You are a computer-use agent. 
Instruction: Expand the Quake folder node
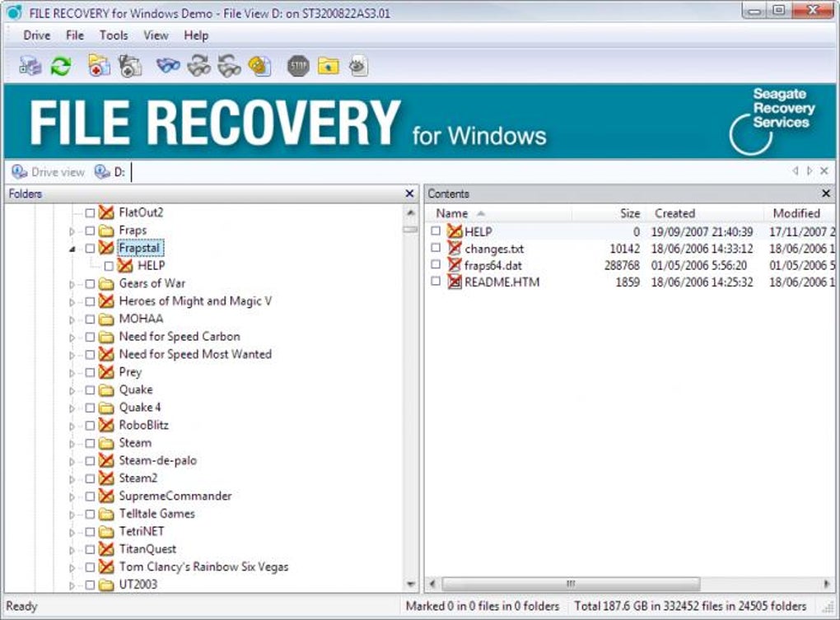(72, 390)
